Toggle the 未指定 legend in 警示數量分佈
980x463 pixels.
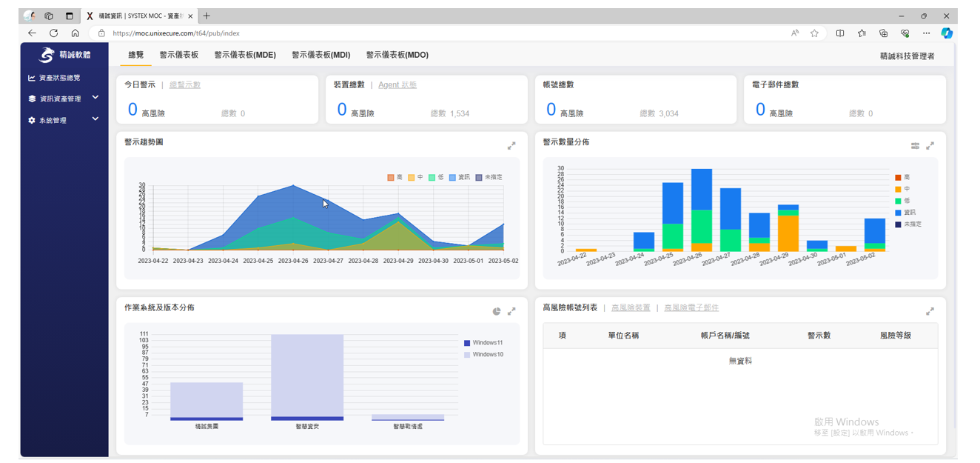tap(908, 224)
